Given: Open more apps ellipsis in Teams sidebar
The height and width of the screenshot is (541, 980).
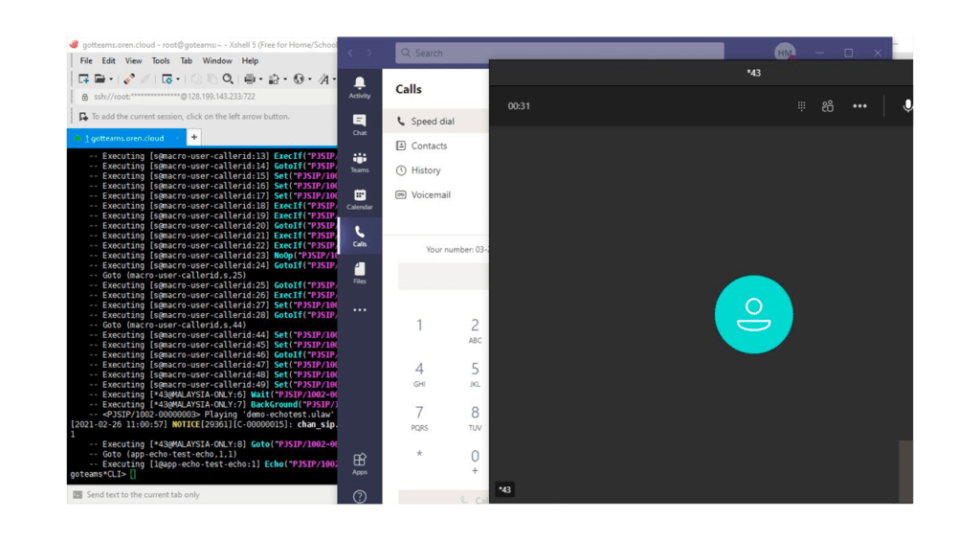Looking at the screenshot, I should [x=360, y=309].
